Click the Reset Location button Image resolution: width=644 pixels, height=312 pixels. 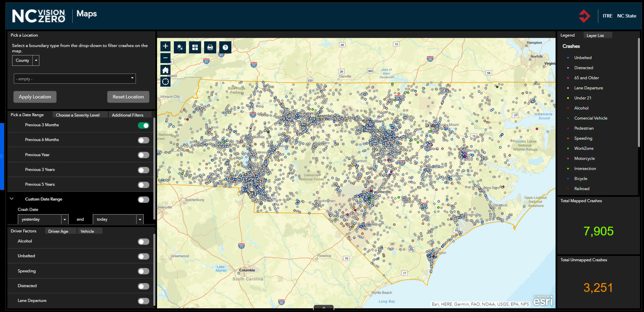coord(128,97)
